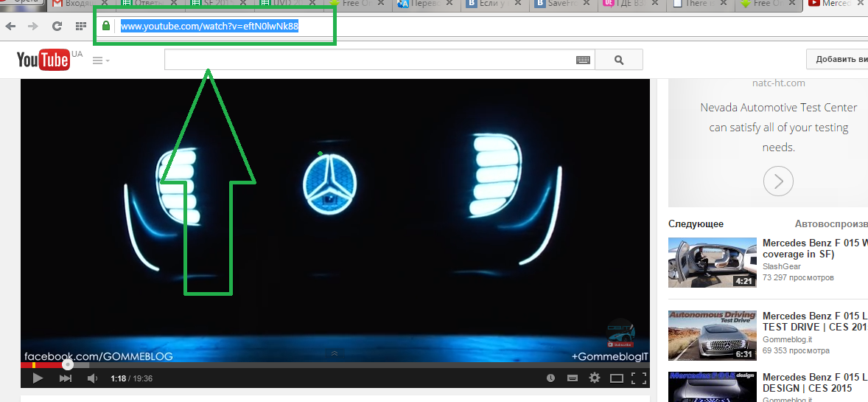Click the green padlock security icon

[x=106, y=26]
